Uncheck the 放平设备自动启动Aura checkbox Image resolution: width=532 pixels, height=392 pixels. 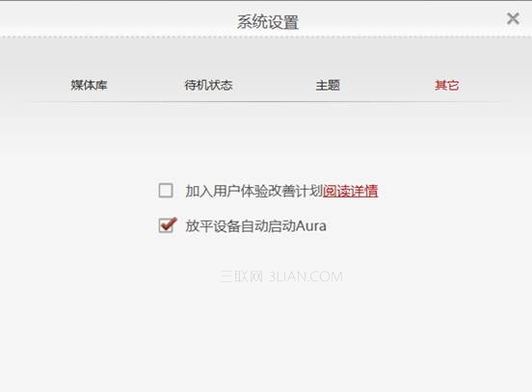tap(167, 224)
